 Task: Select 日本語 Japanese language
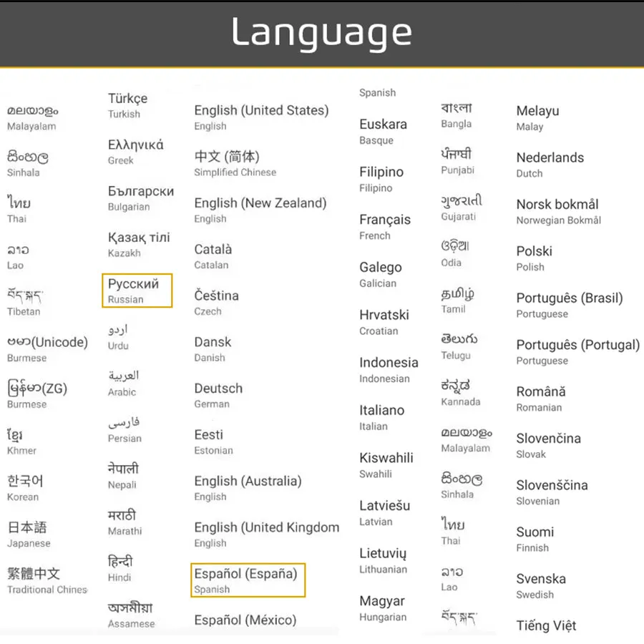pyautogui.click(x=29, y=535)
